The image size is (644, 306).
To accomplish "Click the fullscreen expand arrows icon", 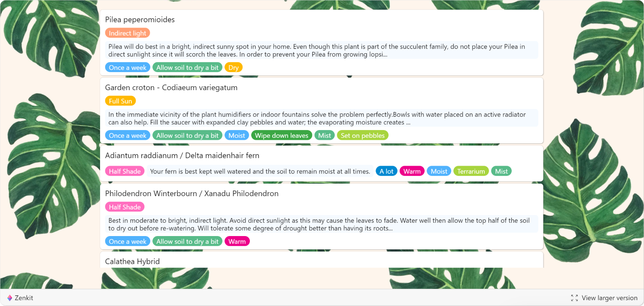I will click(574, 298).
